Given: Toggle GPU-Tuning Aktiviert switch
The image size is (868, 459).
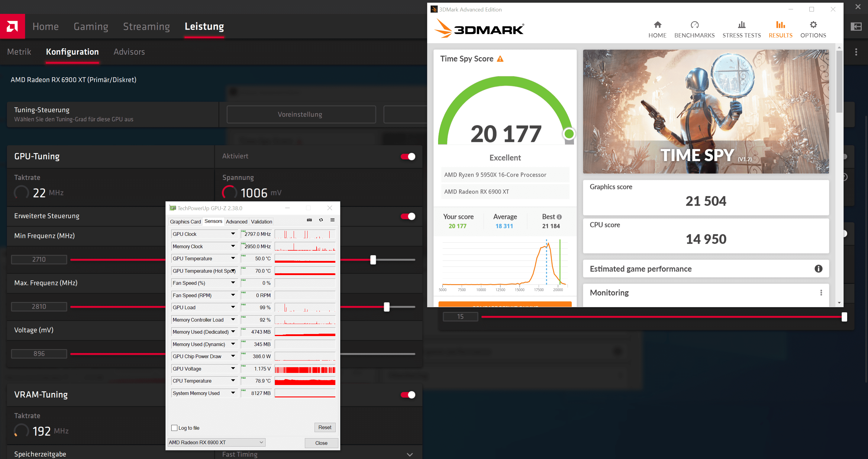Looking at the screenshot, I should [x=408, y=156].
